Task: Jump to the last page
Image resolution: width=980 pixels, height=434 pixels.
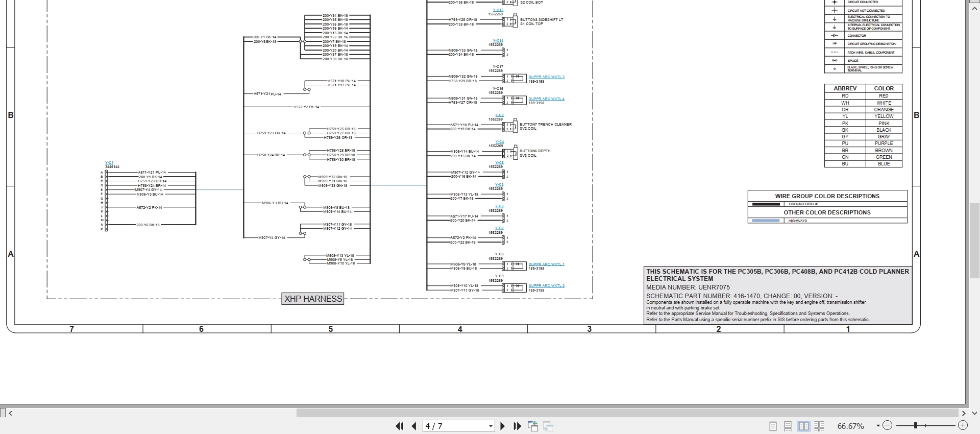Action: click(517, 426)
